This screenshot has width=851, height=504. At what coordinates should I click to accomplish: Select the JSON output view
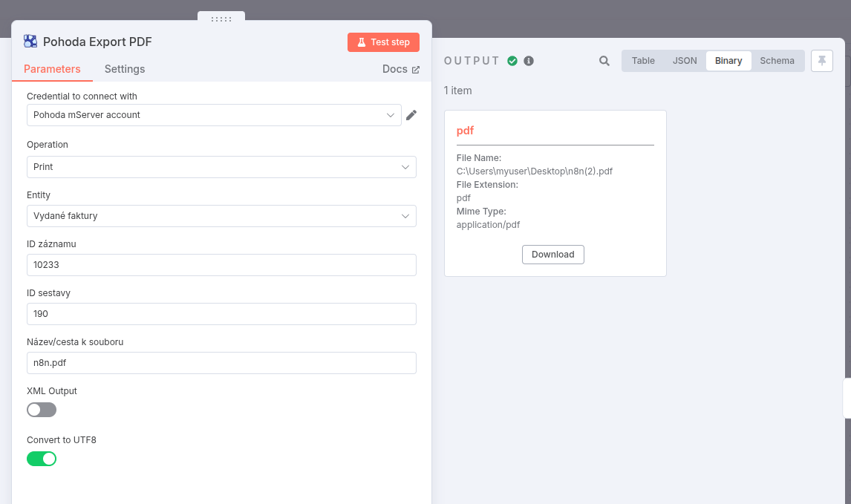tap(685, 61)
